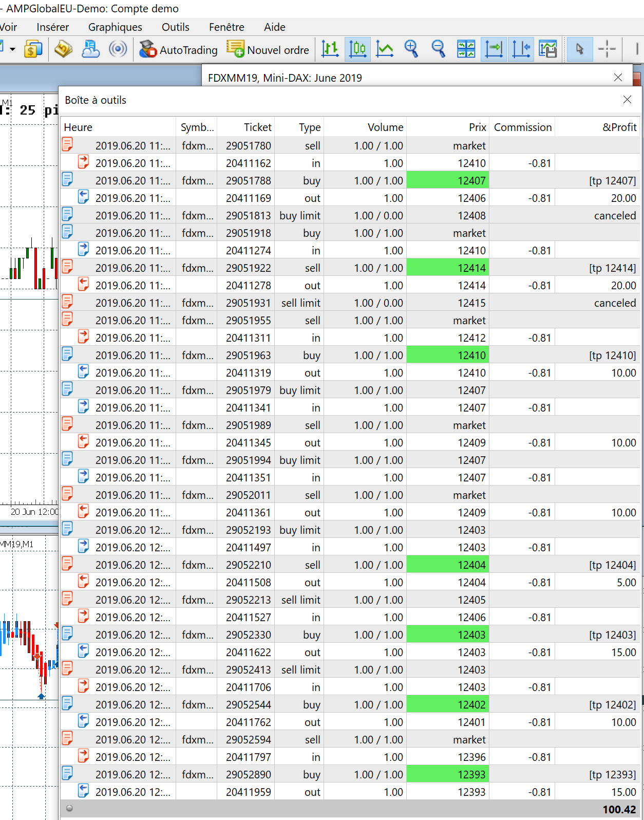Image resolution: width=644 pixels, height=820 pixels.
Task: Sort by the Ticket column header
Action: [246, 127]
